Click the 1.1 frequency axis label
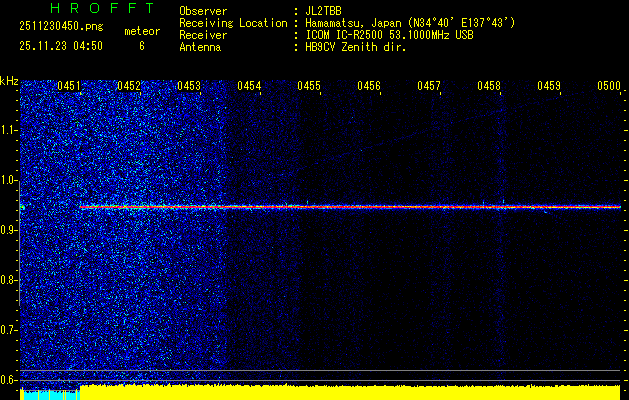The width and height of the screenshot is (629, 400). (9, 130)
